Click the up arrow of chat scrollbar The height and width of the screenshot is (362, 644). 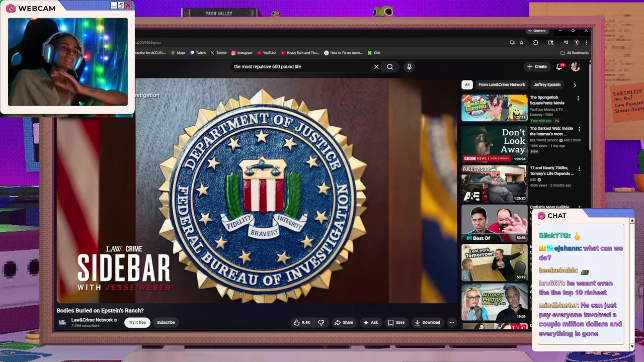[x=632, y=221]
